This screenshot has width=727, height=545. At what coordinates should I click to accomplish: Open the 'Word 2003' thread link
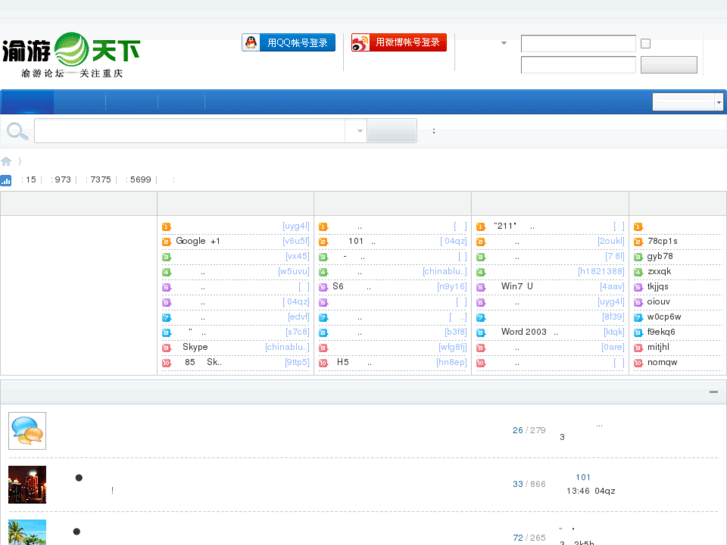(524, 332)
